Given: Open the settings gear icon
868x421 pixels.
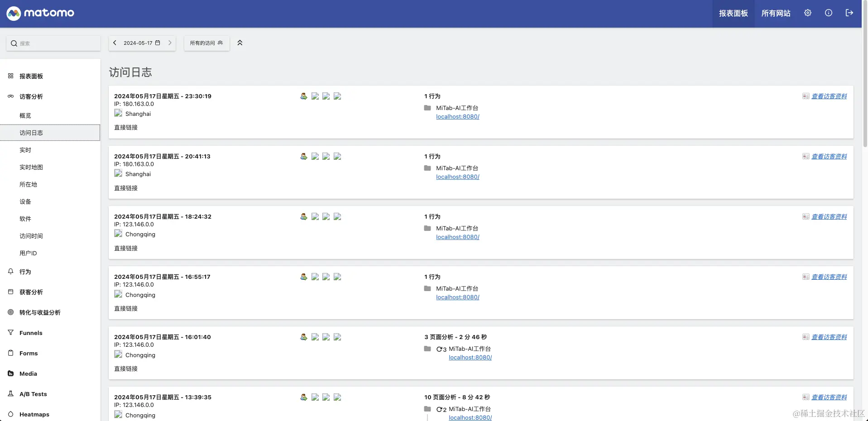Looking at the screenshot, I should click(x=807, y=13).
